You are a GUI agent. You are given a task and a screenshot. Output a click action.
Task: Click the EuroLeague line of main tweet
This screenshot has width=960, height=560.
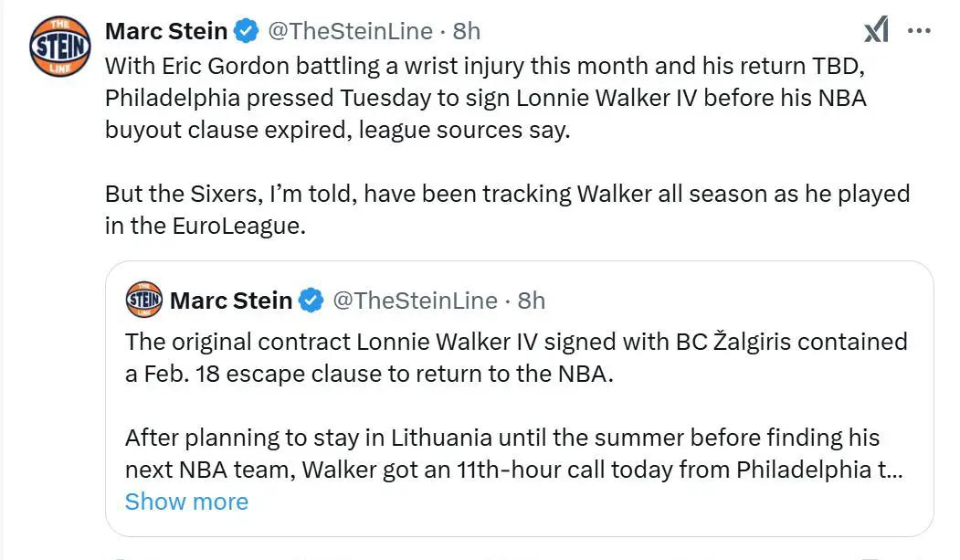(206, 226)
